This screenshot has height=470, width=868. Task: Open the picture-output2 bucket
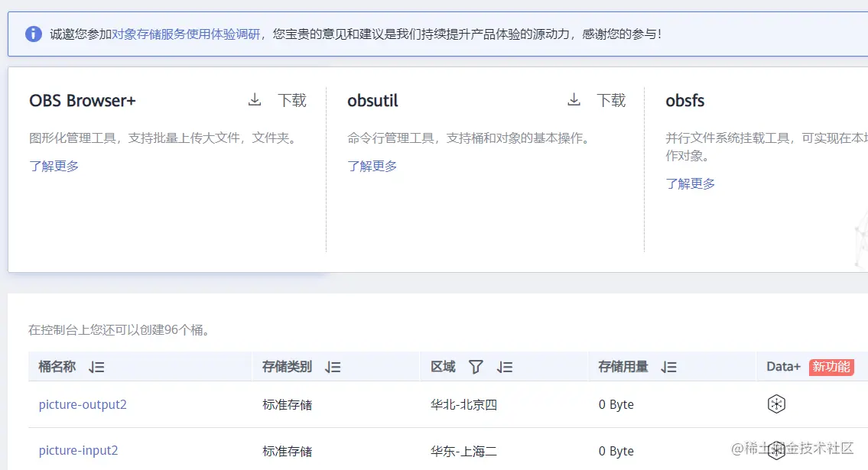83,405
